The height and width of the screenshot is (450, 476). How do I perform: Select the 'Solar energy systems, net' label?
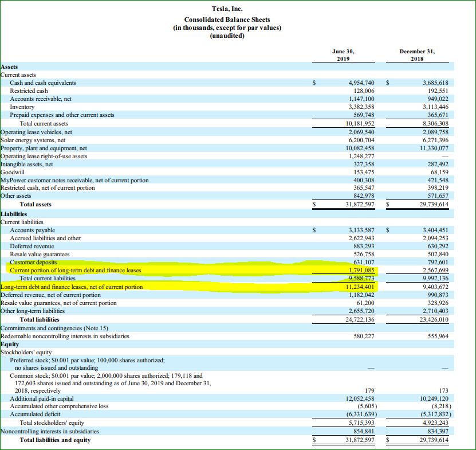33,140
